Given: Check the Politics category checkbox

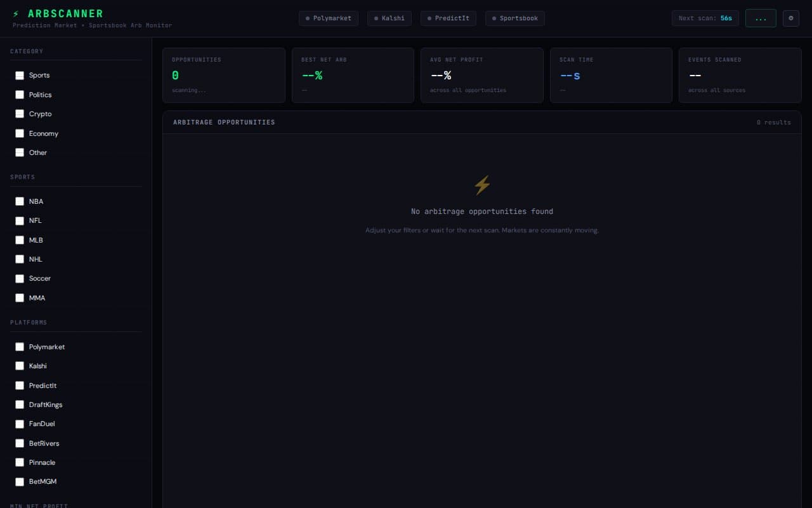Looking at the screenshot, I should coord(20,95).
